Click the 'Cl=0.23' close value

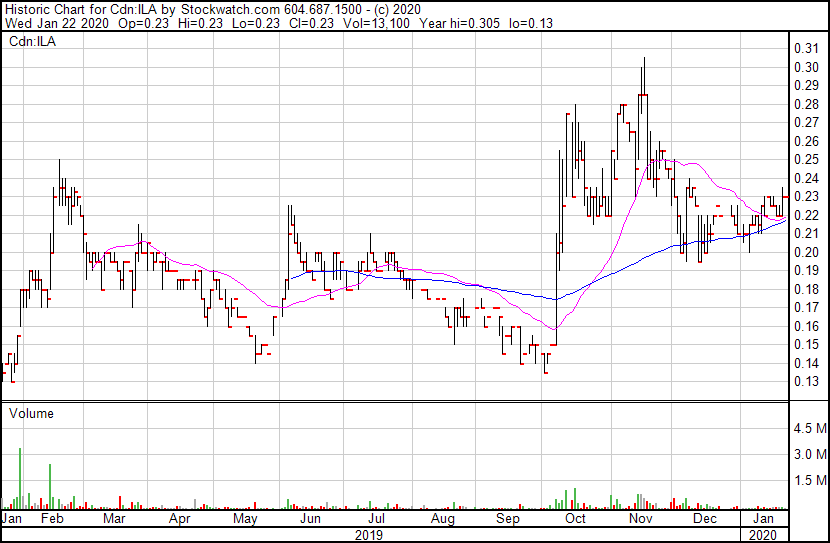pyautogui.click(x=312, y=23)
